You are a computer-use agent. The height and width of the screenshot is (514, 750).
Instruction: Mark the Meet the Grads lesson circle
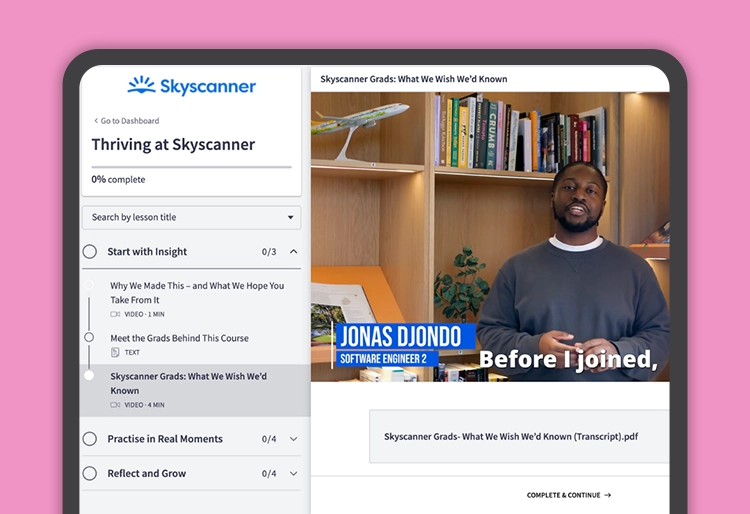[x=89, y=338]
